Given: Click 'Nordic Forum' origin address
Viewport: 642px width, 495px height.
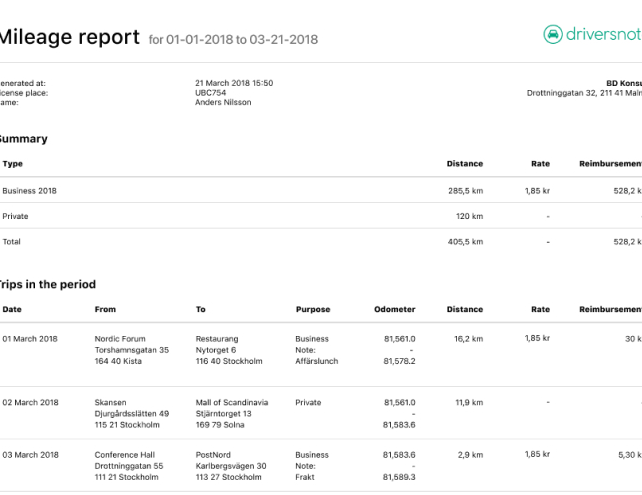Looking at the screenshot, I should [120, 339].
